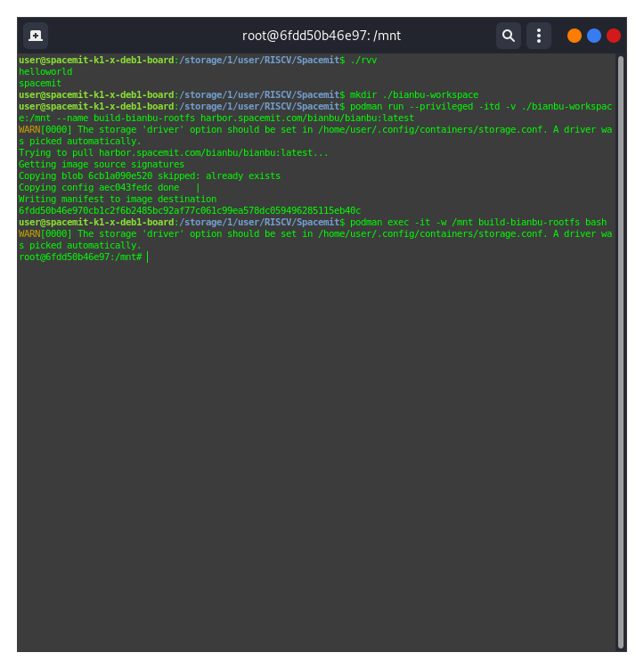644x669 pixels.
Task: Click the window title root@6fdd50b46e97: /mnt
Action: (322, 36)
